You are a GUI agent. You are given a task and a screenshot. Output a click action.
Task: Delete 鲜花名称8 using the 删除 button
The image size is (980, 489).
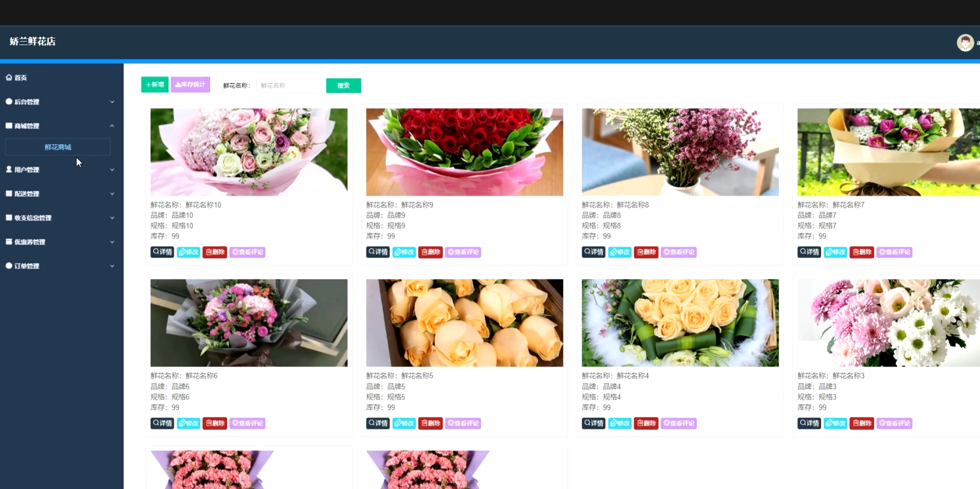click(646, 252)
